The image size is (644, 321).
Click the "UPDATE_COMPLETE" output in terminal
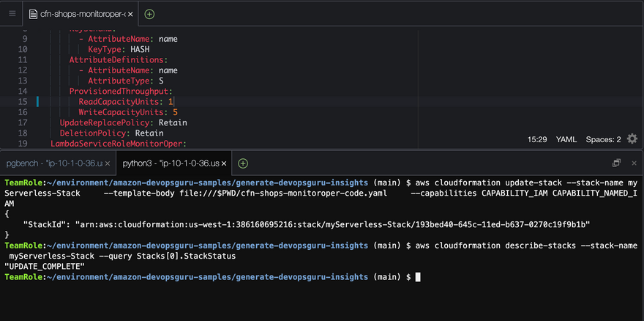[45, 267]
